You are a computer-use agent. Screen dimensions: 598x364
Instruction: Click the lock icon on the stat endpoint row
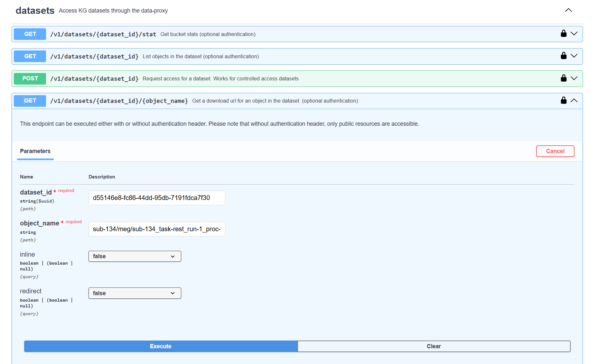(564, 33)
